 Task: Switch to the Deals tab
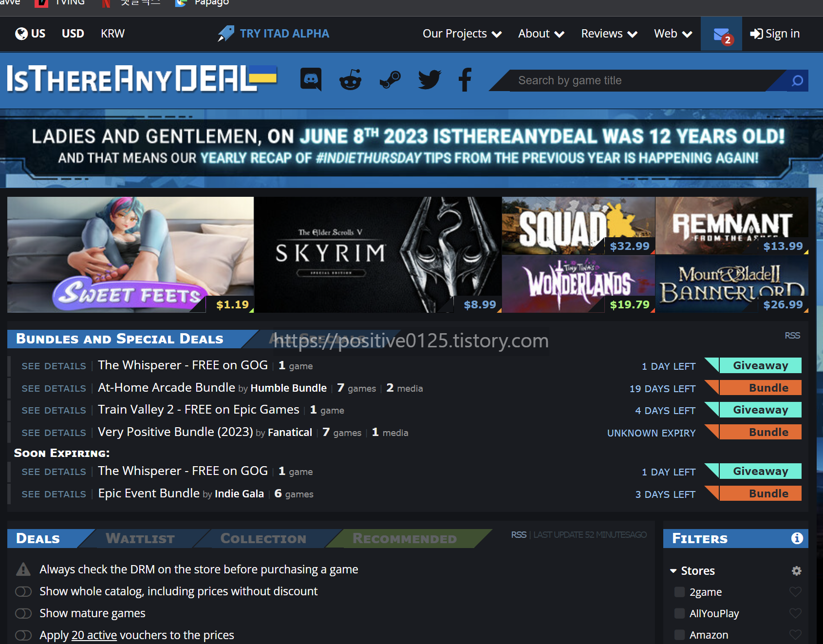pos(38,538)
